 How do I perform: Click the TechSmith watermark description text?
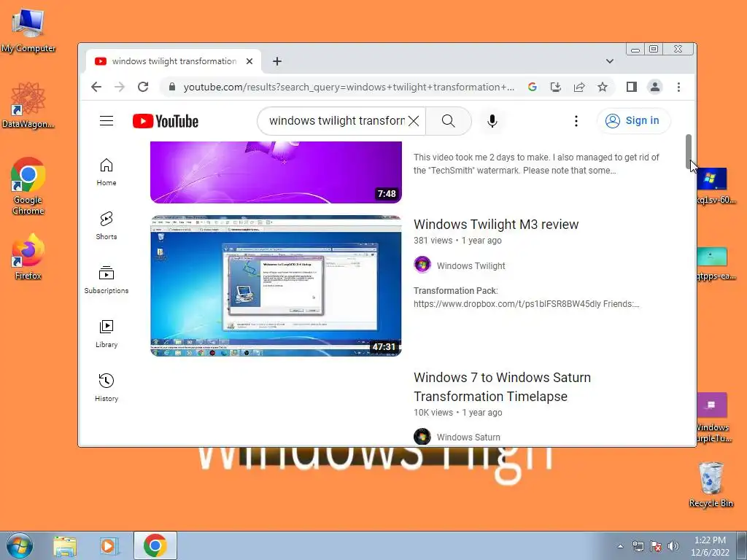[536, 164]
